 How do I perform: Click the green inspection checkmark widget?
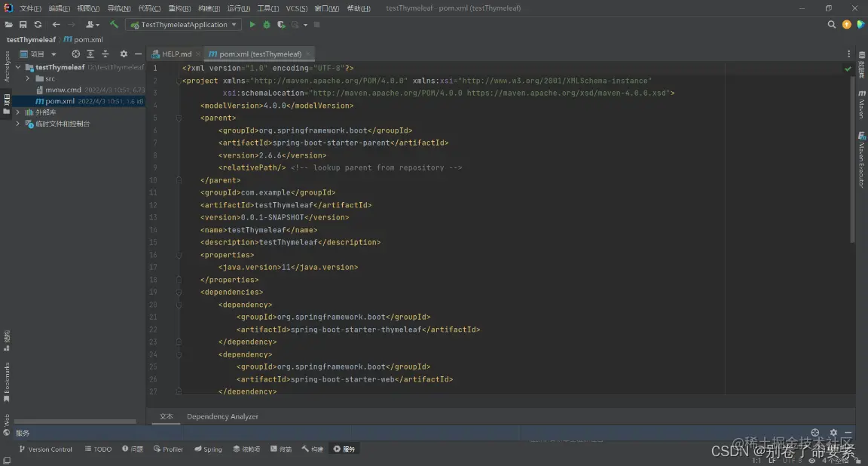coord(848,69)
